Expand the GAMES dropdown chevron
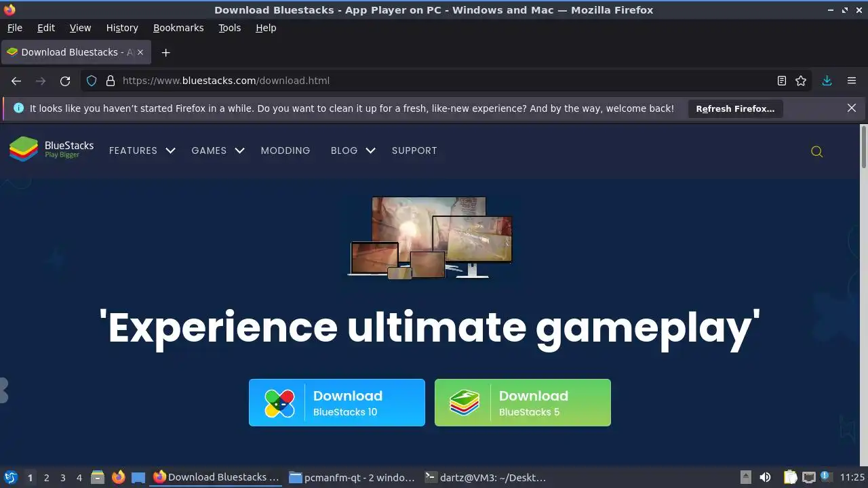 point(239,150)
